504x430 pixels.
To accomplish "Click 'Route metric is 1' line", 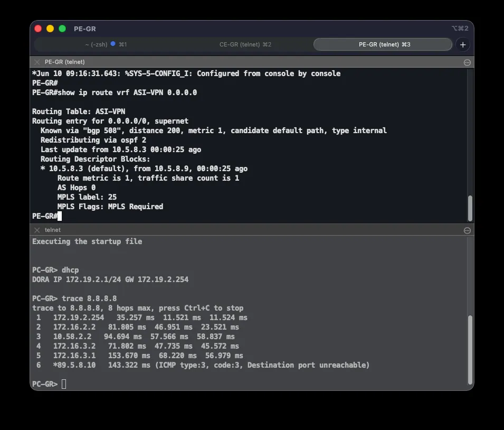I will coord(148,178).
